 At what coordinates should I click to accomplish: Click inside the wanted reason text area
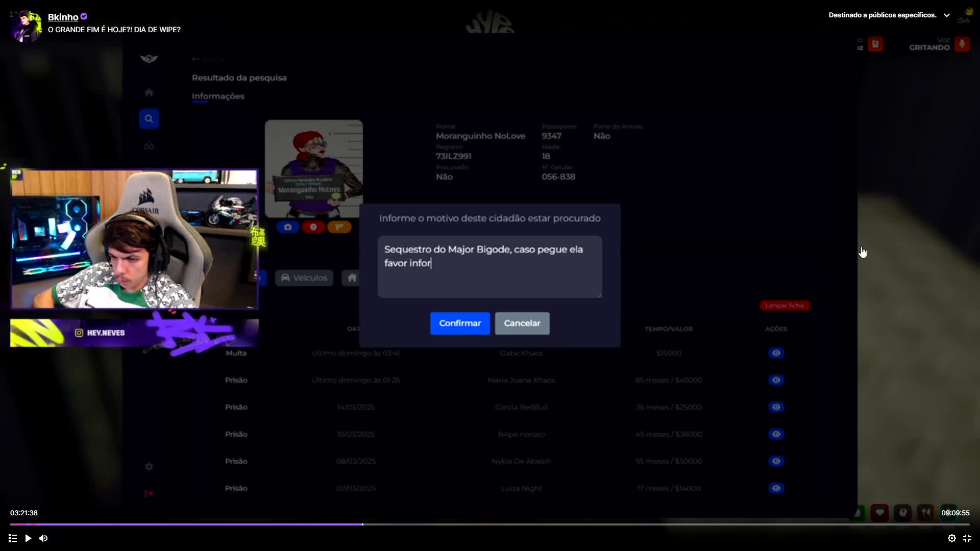point(490,267)
